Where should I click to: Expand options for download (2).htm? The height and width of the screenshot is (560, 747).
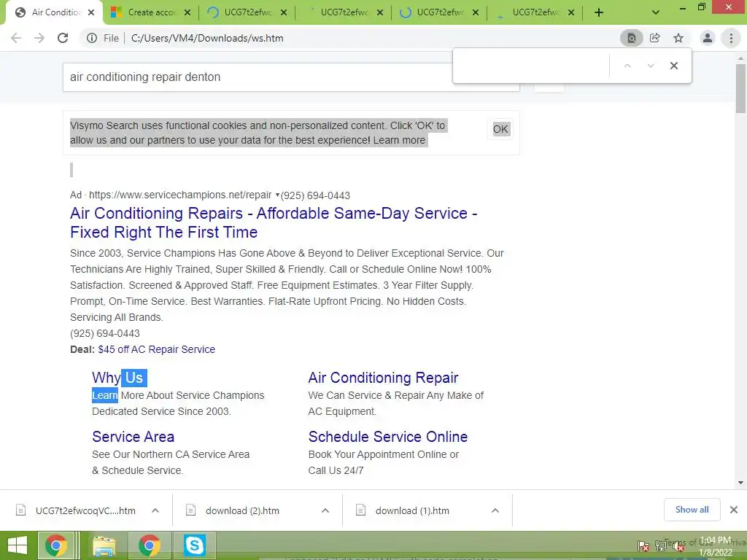tap(325, 510)
